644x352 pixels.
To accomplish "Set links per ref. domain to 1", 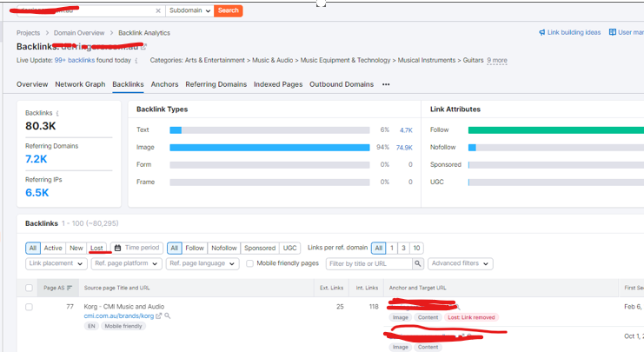I will (392, 248).
